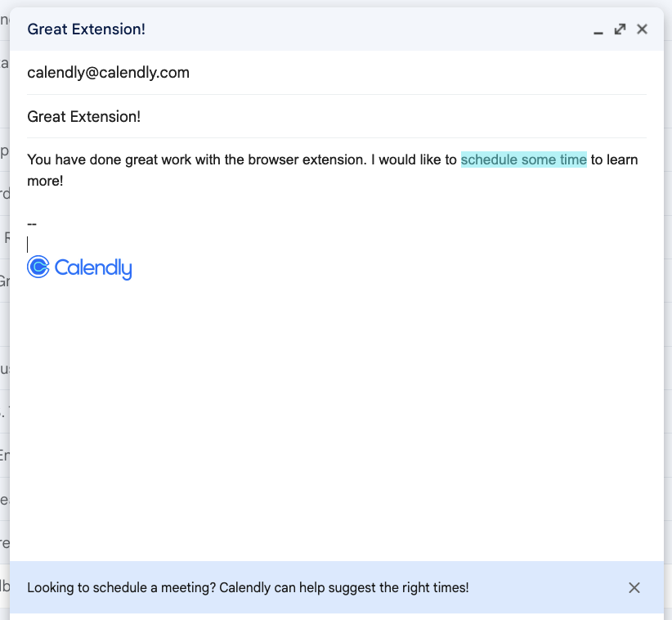Click the calendly@calendly.com recipient field
672x620 pixels.
tap(108, 73)
